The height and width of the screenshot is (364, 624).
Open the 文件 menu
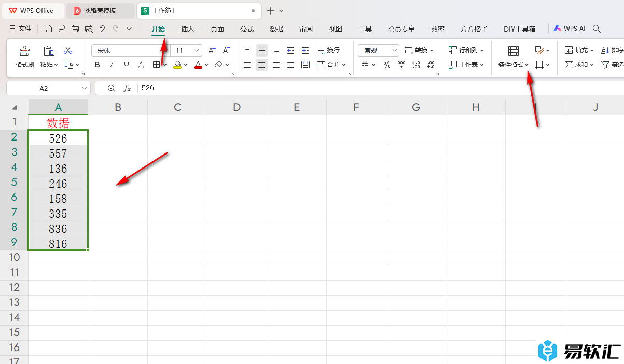21,29
